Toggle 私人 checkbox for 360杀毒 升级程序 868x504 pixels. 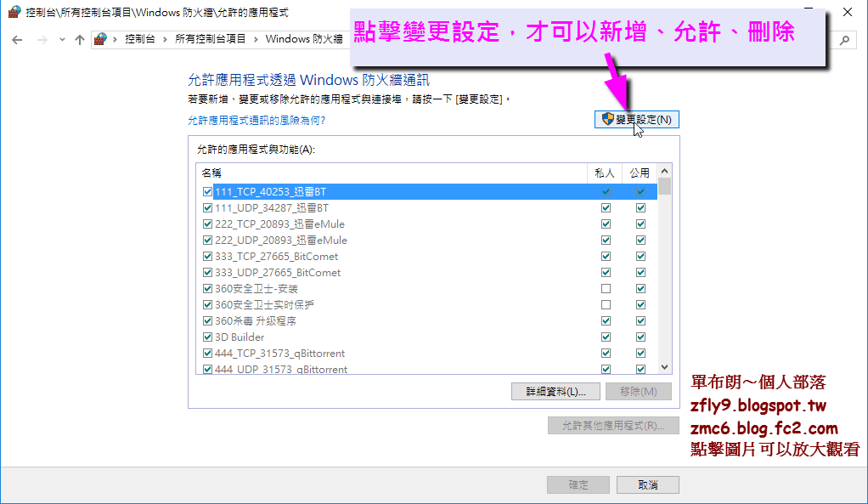(x=606, y=320)
